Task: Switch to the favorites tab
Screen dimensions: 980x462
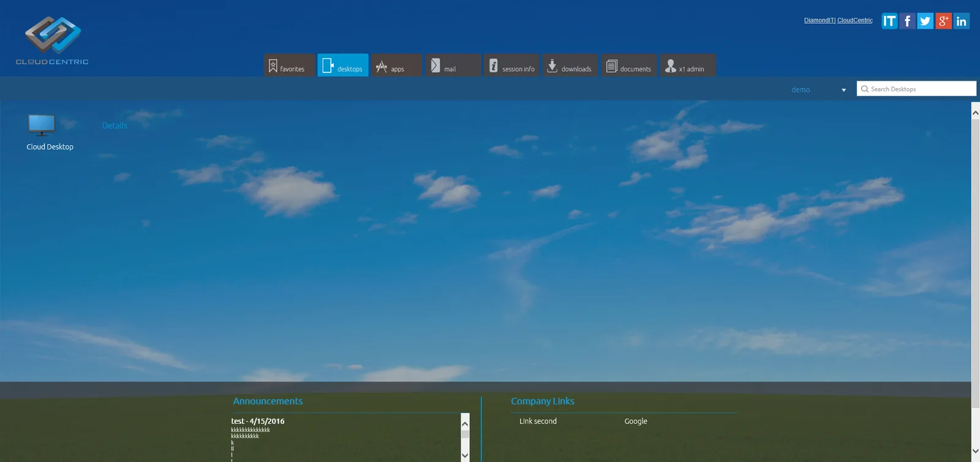Action: click(x=289, y=65)
